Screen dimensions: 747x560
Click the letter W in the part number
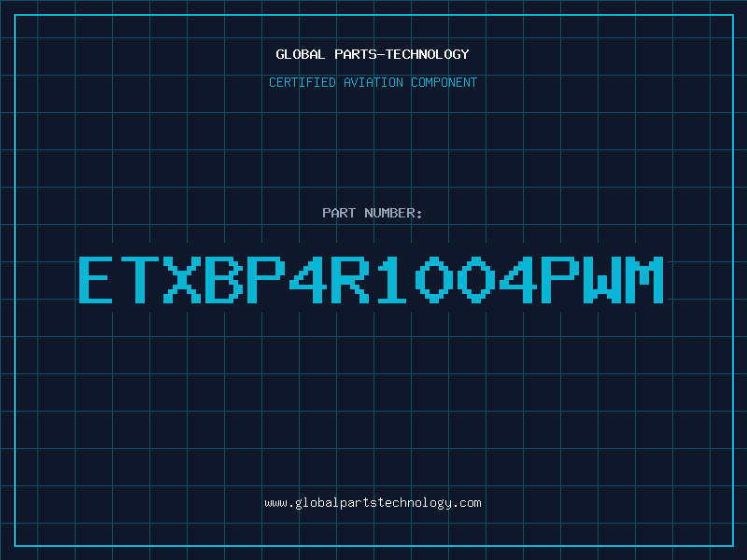[600, 279]
